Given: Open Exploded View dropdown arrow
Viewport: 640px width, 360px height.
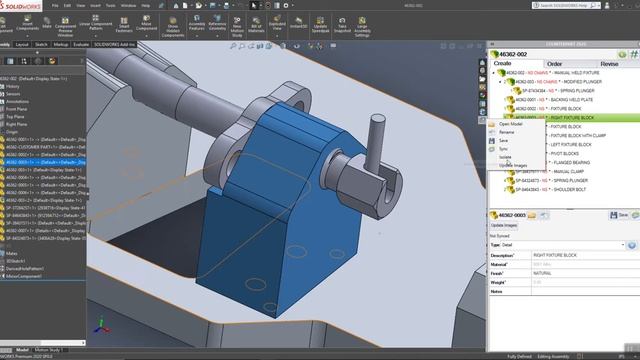Looking at the screenshot, I should tap(277, 36).
